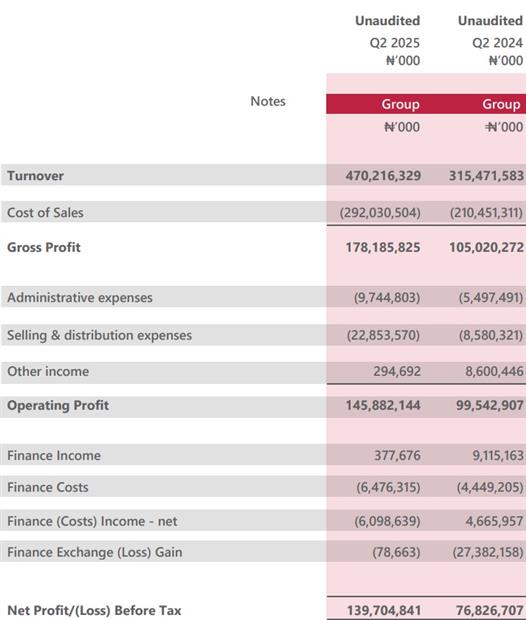Click Selling & distribution expenses label
This screenshot has width=526, height=620.
99,335
